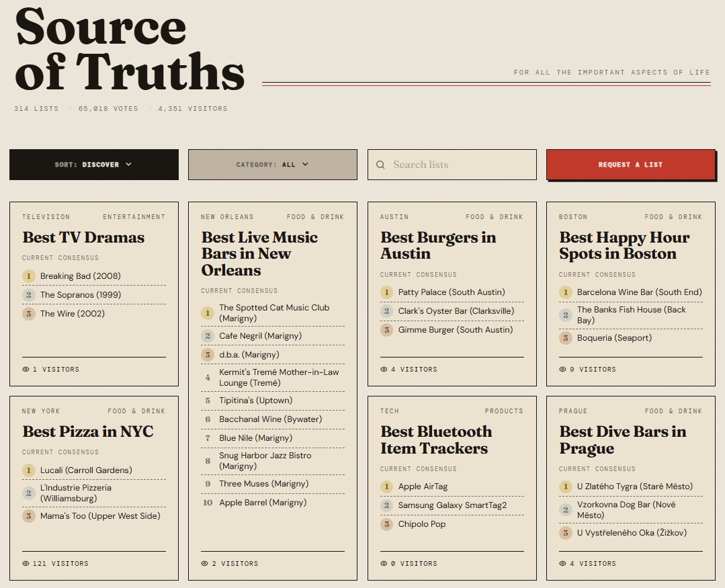
Task: Click the eye icon on the Prague dive bars card
Action: click(562, 564)
